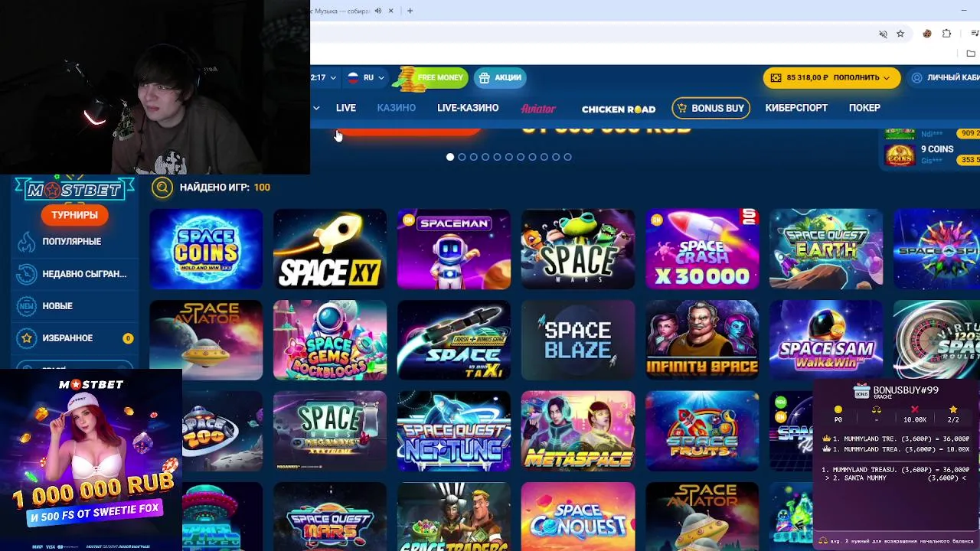980x551 pixels.
Task: Open a new browser tab
Action: (410, 11)
